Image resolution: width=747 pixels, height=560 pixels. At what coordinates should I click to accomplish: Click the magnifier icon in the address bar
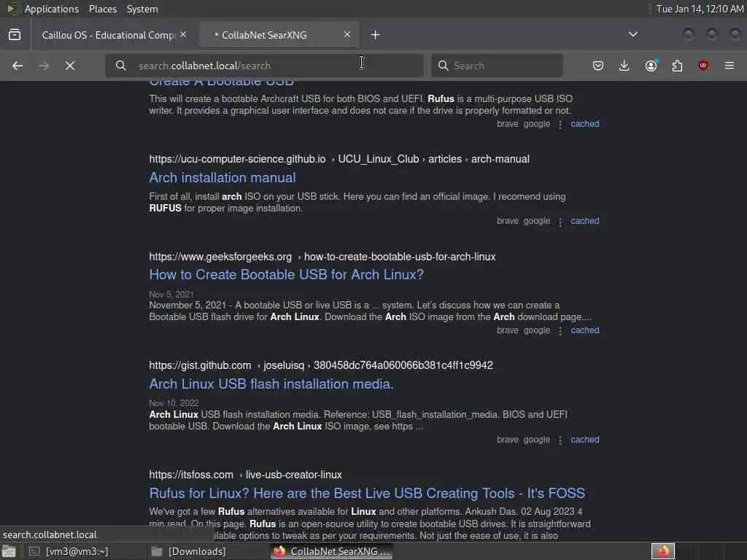[x=121, y=66]
